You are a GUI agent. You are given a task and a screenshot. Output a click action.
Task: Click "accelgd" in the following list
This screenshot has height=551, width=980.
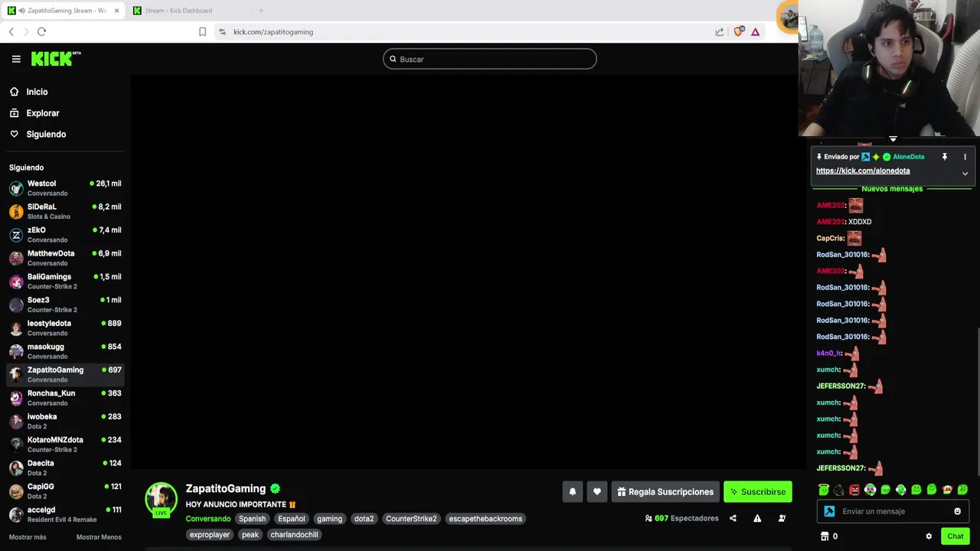click(x=41, y=510)
